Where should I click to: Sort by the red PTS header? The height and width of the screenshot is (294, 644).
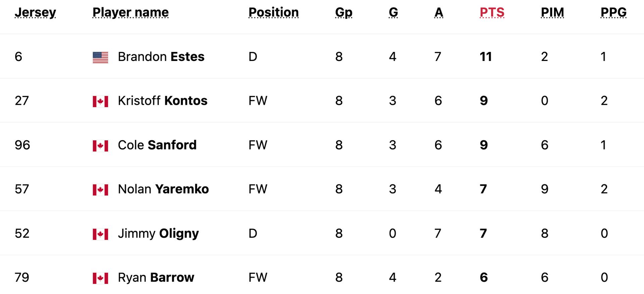[x=492, y=12]
